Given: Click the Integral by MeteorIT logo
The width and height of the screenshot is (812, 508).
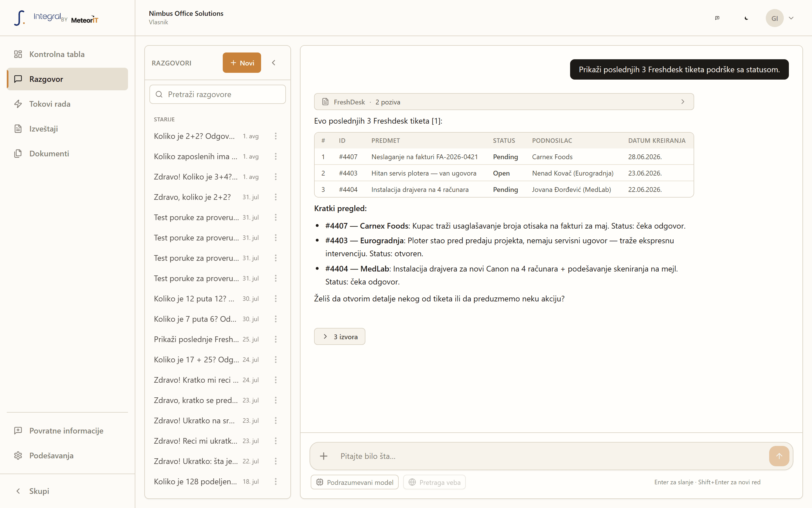Looking at the screenshot, I should click(x=56, y=18).
